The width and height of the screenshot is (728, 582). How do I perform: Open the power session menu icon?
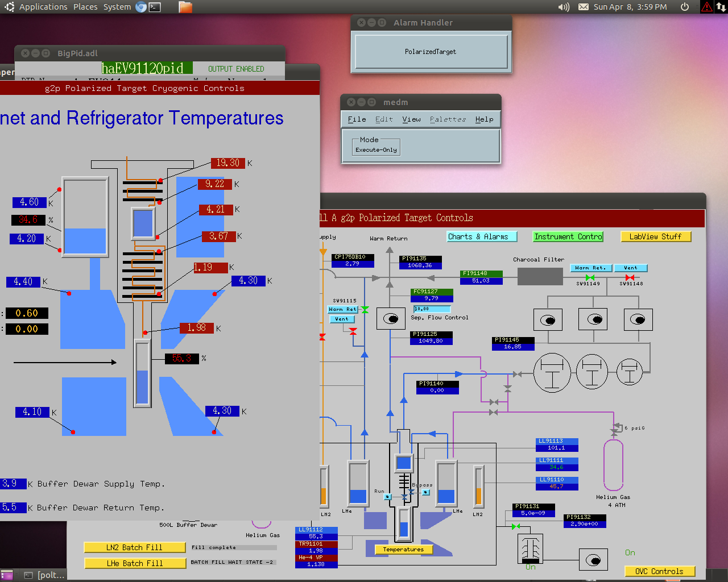click(x=685, y=7)
